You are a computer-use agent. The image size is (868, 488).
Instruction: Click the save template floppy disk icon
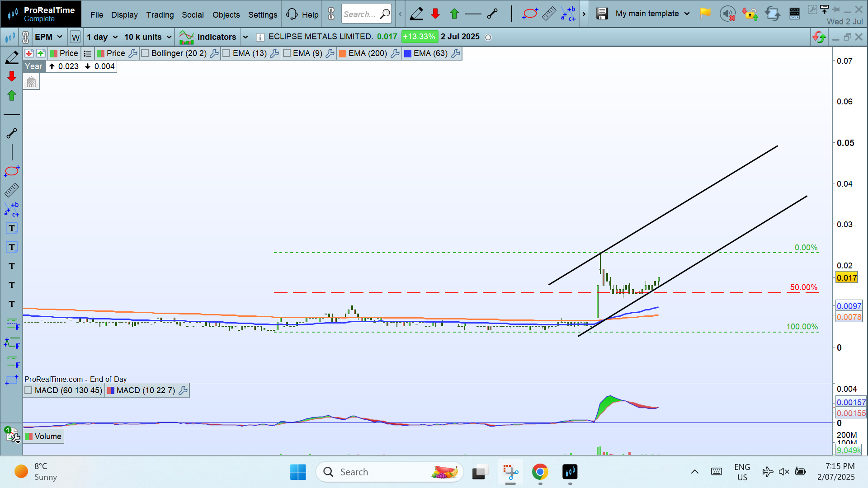pos(602,14)
